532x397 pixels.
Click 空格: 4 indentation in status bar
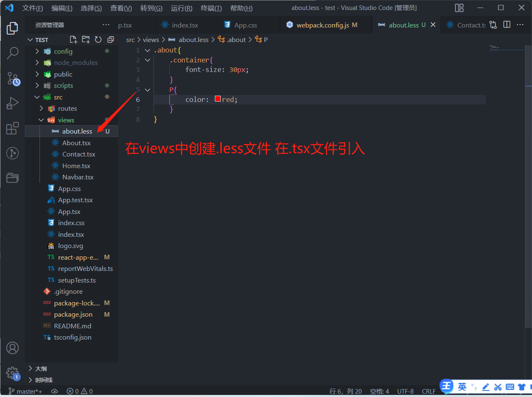(x=379, y=391)
